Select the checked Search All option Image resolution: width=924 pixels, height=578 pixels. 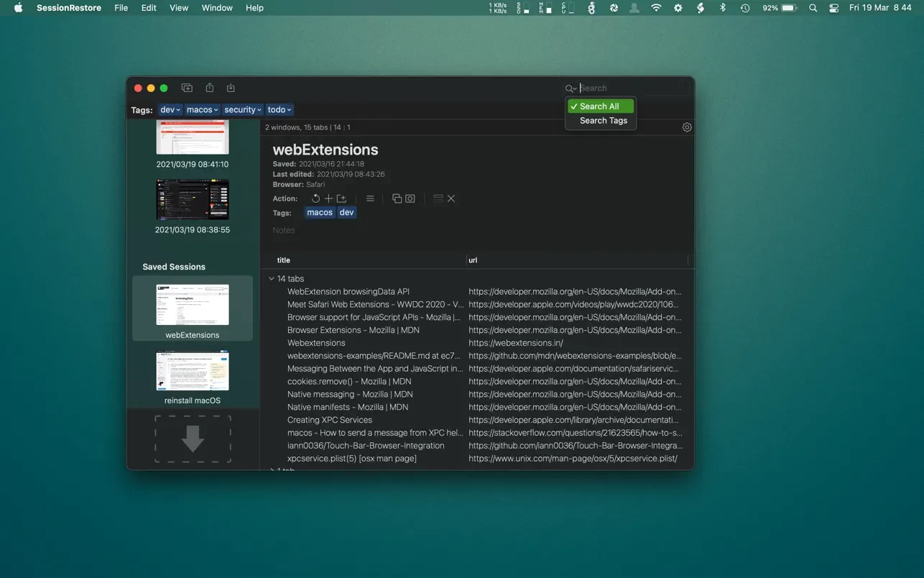pyautogui.click(x=600, y=106)
